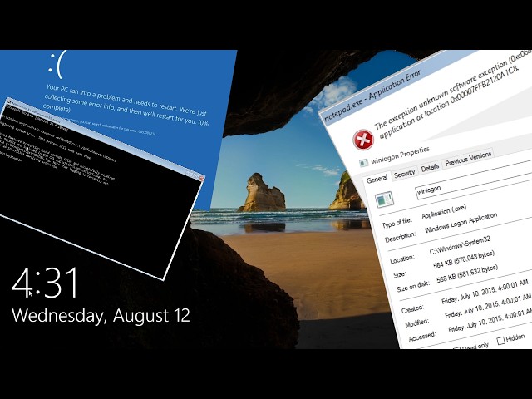Click the winlogon Properties title icon
Image resolution: width=532 pixels, height=399 pixels.
coord(364,163)
